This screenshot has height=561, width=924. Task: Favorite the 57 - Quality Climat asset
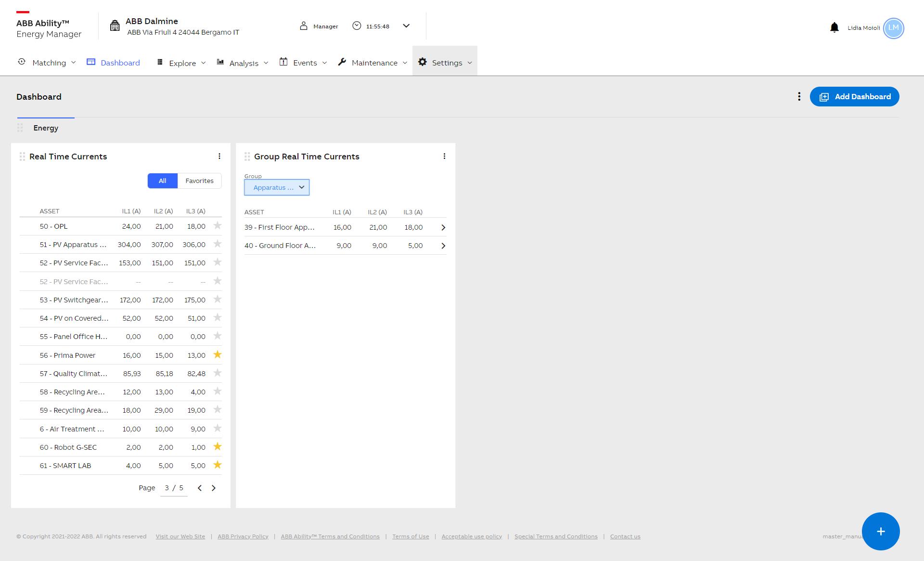pos(218,373)
